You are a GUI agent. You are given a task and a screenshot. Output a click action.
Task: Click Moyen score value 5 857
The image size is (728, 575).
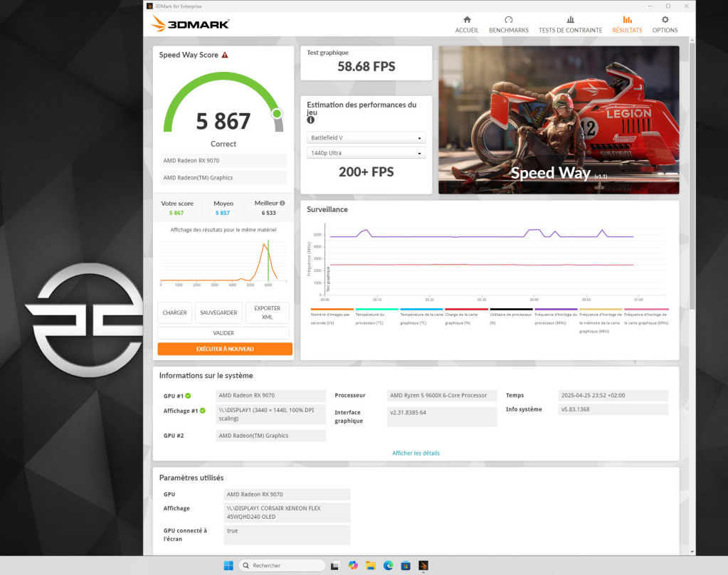pyautogui.click(x=223, y=213)
